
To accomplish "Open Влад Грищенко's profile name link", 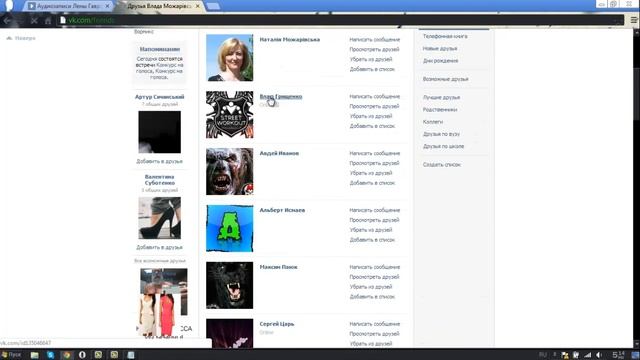I will coord(281,97).
